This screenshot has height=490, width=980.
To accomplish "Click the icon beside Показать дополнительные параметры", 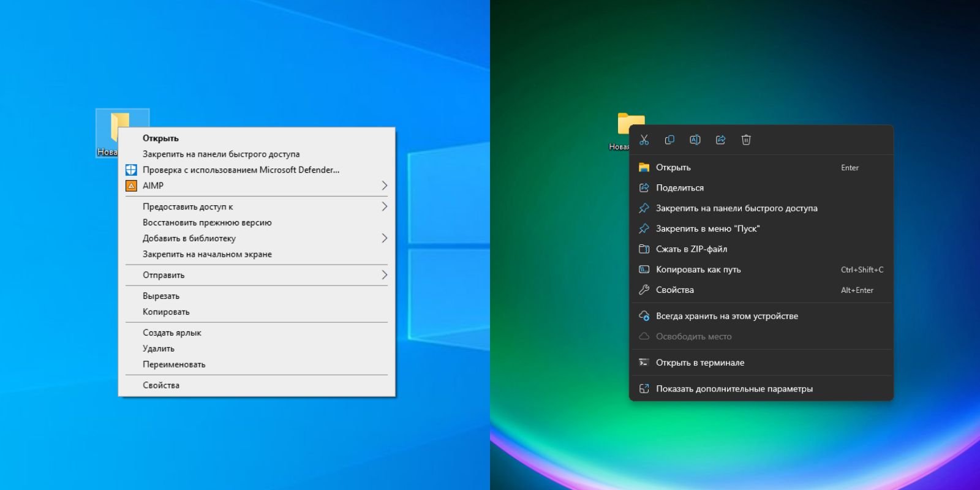I will [x=644, y=389].
